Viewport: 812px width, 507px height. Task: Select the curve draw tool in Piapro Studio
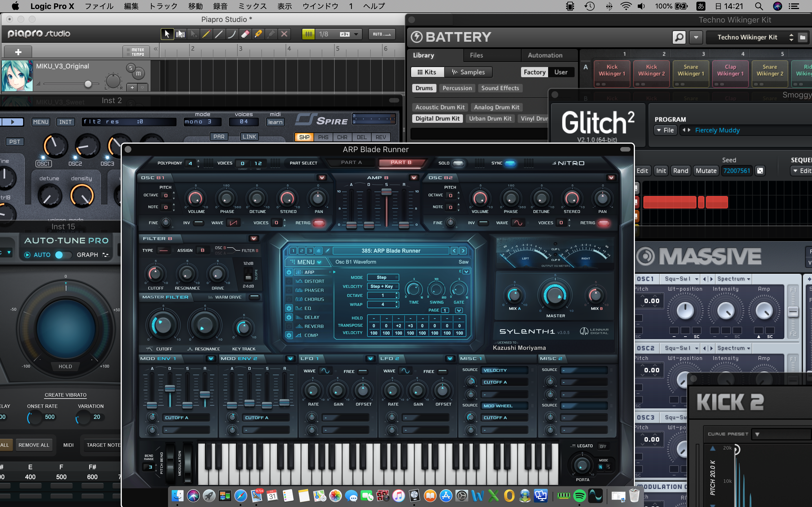pos(232,34)
